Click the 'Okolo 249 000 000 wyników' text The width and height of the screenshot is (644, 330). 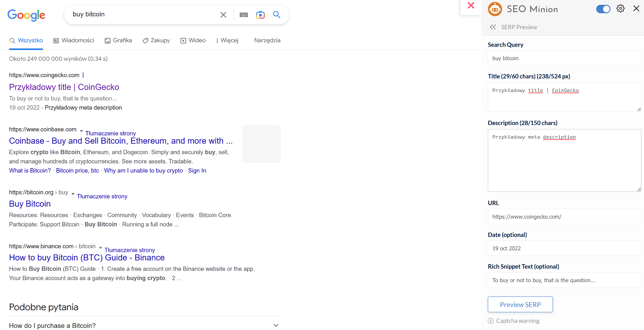pos(58,59)
